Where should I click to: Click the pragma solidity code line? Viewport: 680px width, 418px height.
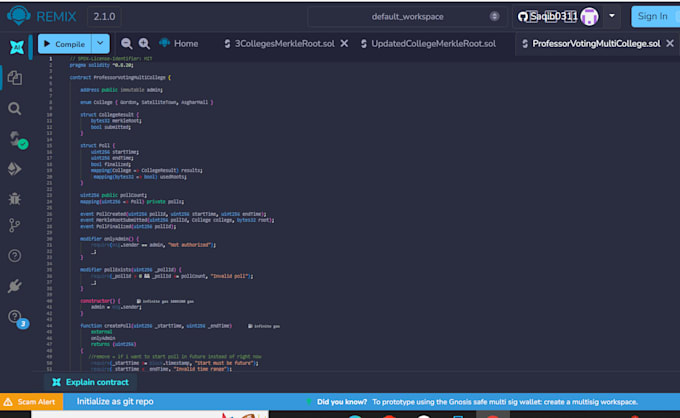(101, 65)
